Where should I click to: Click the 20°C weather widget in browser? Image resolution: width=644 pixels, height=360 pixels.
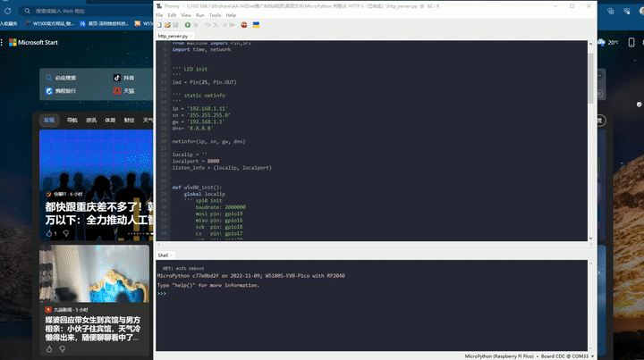click(x=608, y=42)
